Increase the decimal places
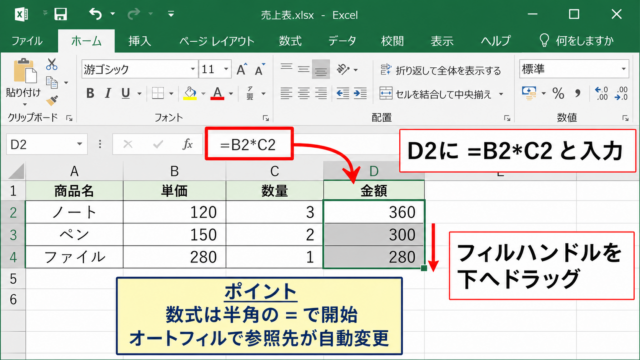The image size is (640, 360). (602, 93)
